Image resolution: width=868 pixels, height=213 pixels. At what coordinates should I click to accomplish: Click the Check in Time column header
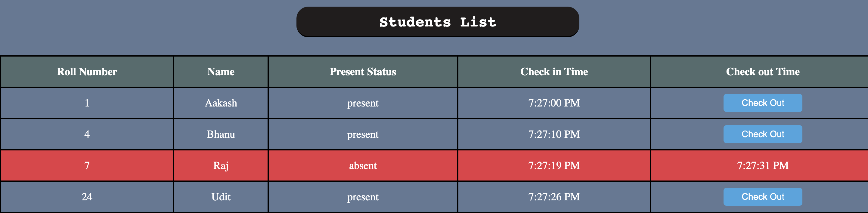click(554, 71)
